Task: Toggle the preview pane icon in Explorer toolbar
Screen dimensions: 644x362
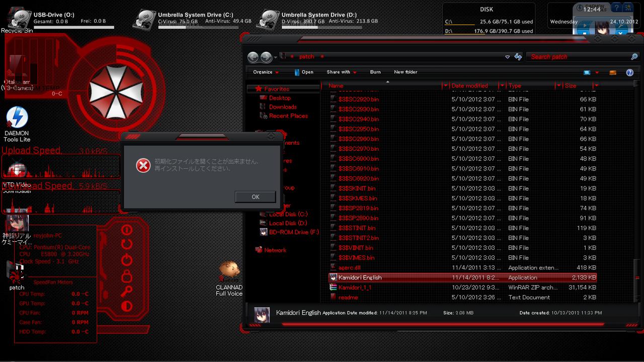Action: click(x=612, y=72)
